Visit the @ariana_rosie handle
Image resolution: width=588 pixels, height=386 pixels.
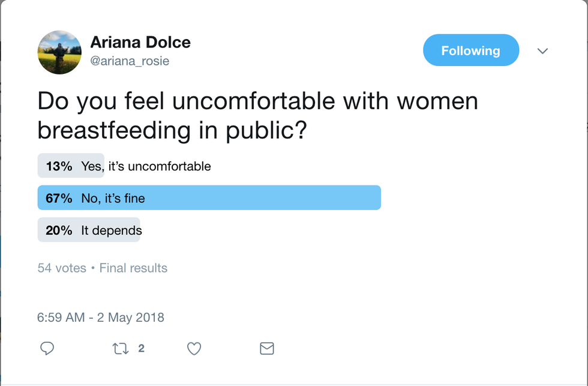pyautogui.click(x=130, y=61)
